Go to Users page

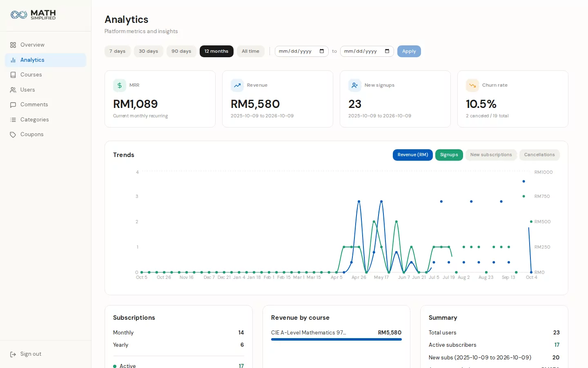46,90
